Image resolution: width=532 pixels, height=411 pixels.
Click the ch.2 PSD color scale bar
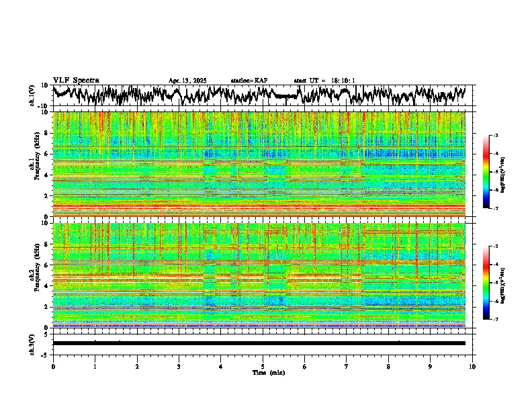(x=486, y=283)
